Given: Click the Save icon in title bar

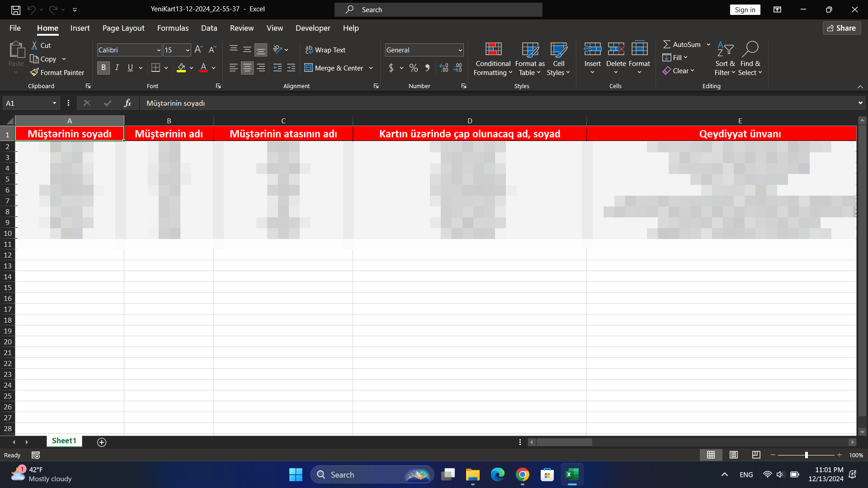Looking at the screenshot, I should (x=16, y=9).
